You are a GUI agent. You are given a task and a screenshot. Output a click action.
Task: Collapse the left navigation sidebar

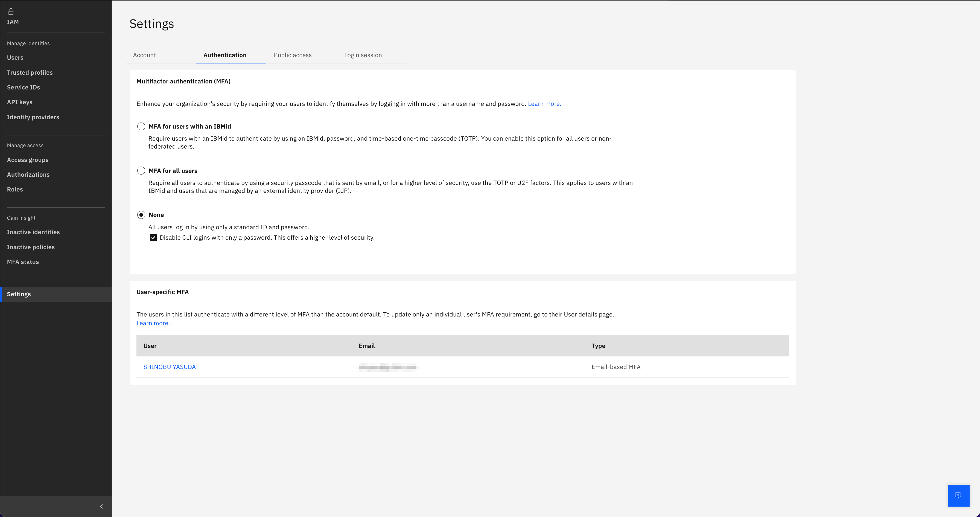click(101, 506)
